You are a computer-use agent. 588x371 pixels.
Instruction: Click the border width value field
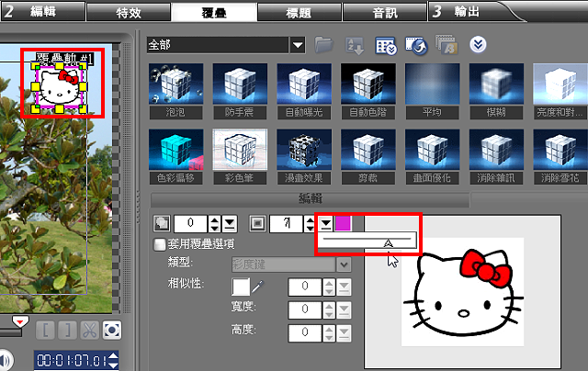287,223
